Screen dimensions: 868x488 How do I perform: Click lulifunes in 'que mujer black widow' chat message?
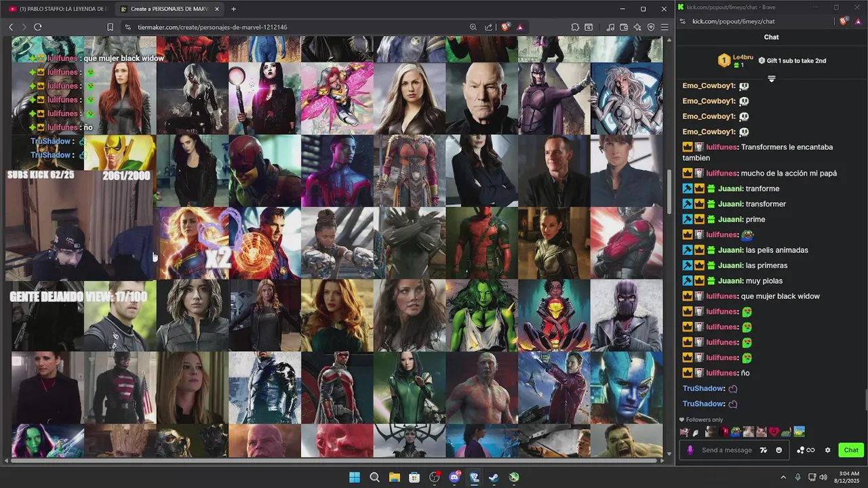click(x=722, y=296)
